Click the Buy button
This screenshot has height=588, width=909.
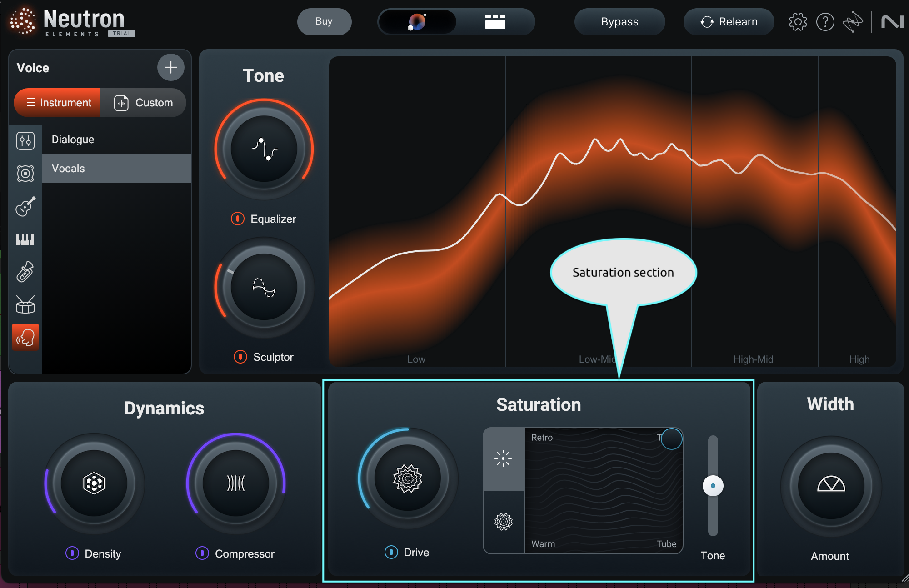(324, 21)
